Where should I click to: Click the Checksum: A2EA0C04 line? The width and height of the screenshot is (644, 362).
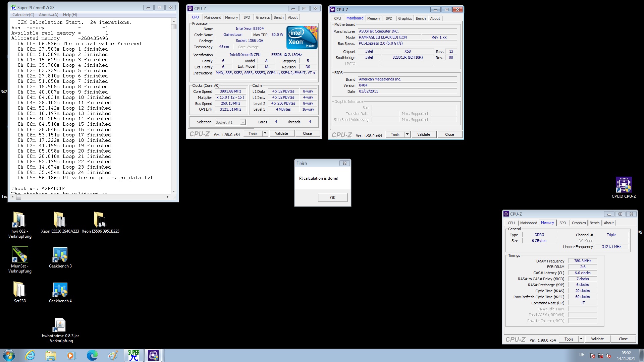(39, 188)
